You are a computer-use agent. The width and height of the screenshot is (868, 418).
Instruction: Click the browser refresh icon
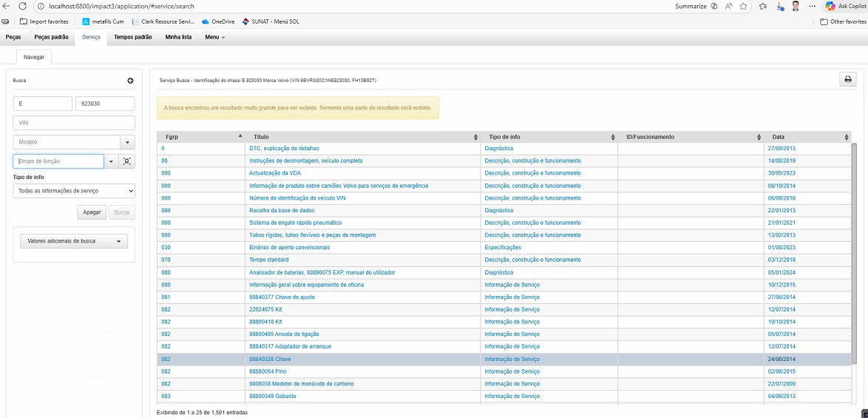pos(22,6)
